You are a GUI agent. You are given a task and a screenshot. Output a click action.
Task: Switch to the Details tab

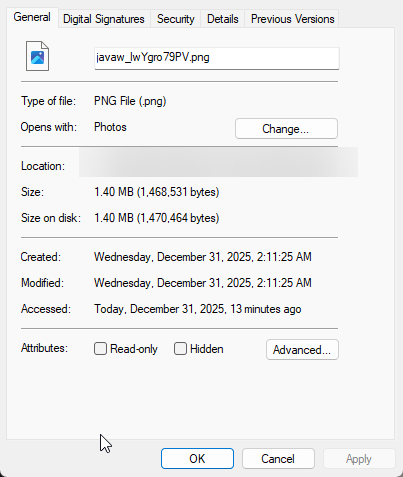(223, 19)
